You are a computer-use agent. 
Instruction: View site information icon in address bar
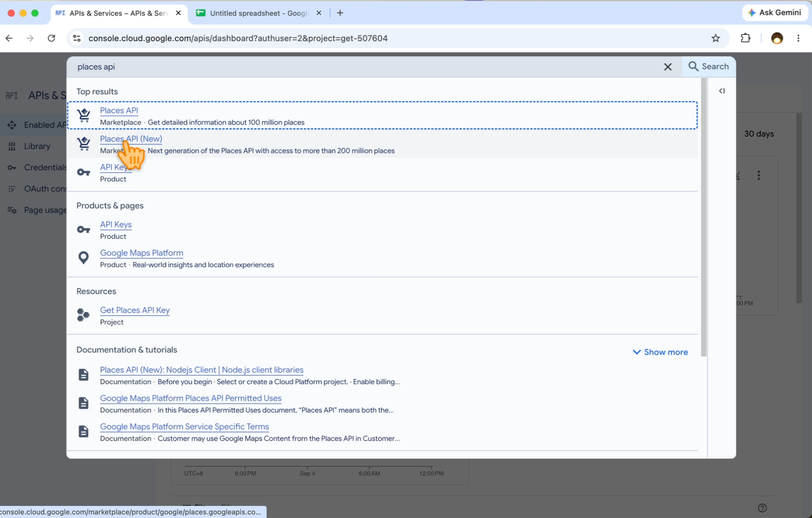(77, 38)
